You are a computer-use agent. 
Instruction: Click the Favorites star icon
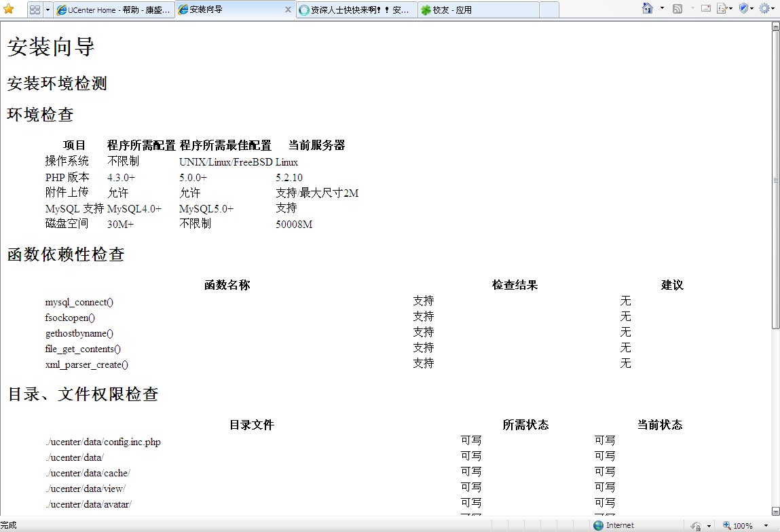click(8, 9)
